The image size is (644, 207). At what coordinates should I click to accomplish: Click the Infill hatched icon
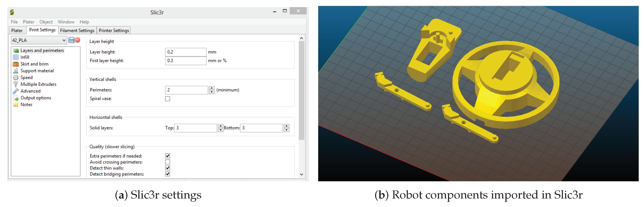tap(16, 57)
